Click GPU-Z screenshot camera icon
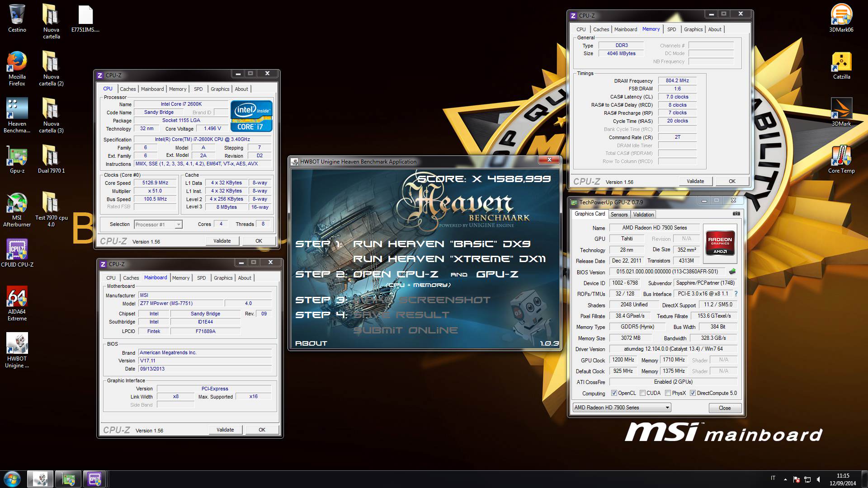Screen dimensions: 868x488 [736, 214]
